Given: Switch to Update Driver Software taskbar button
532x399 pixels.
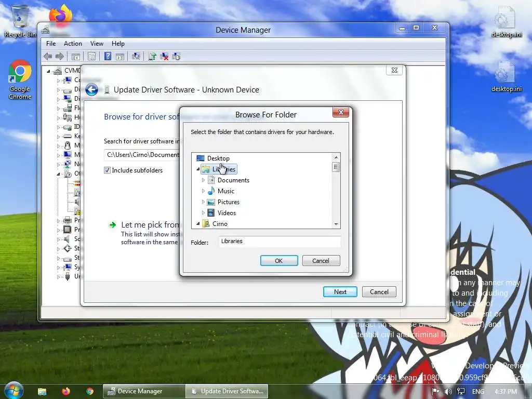Looking at the screenshot, I should coord(228,391).
